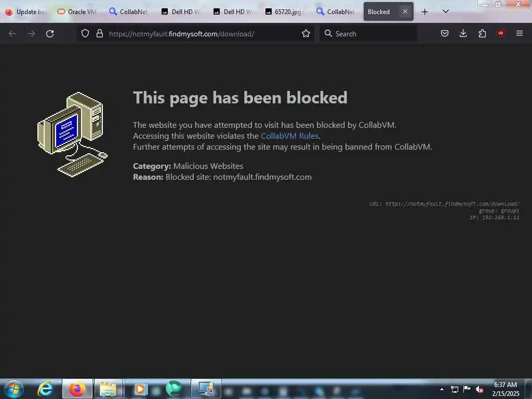
Task: Open the uBlock Origin extension icon
Action: point(501,33)
